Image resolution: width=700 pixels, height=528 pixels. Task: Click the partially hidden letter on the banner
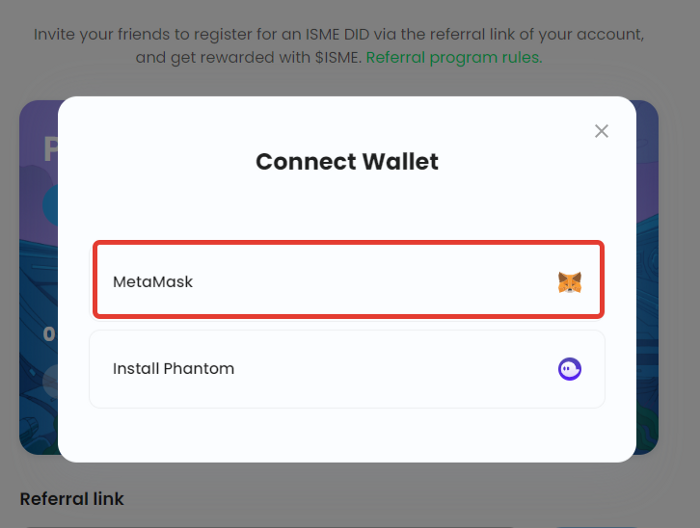pos(48,150)
